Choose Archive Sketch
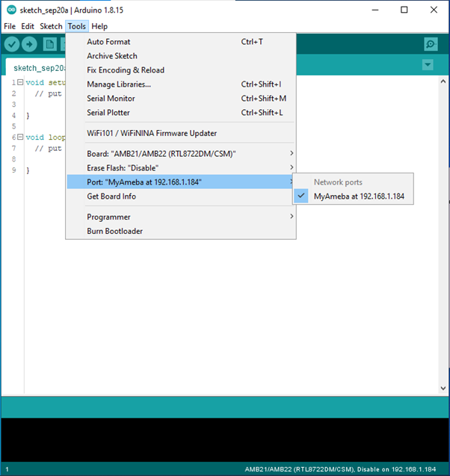This screenshot has width=450, height=476. [181, 56]
